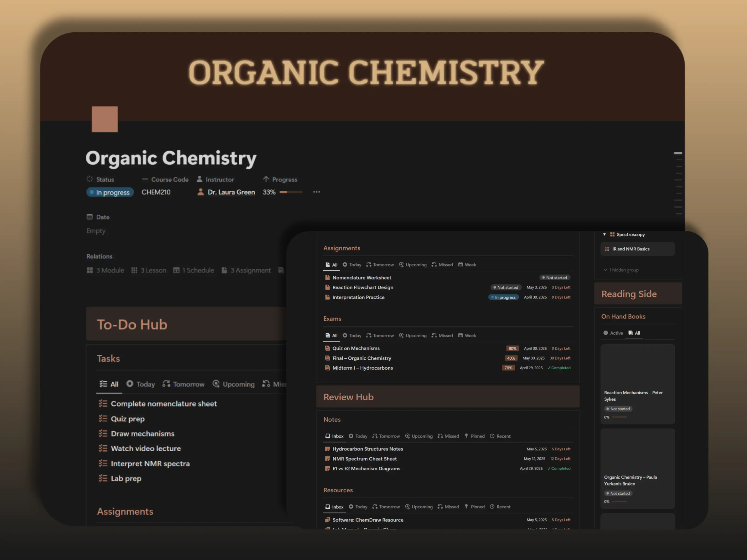The height and width of the screenshot is (560, 747).
Task: Select the Week tab in Exams filters
Action: pos(467,336)
